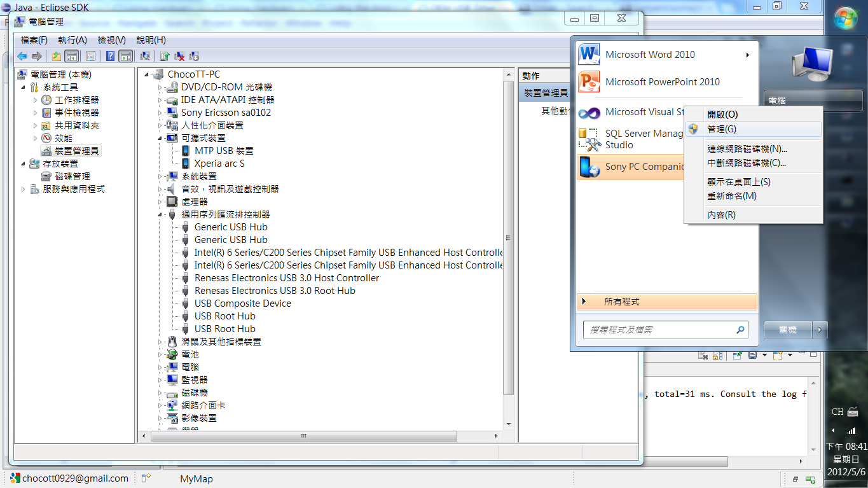The height and width of the screenshot is (488, 868).
Task: Click the 關機 shutdown button
Action: 788,330
